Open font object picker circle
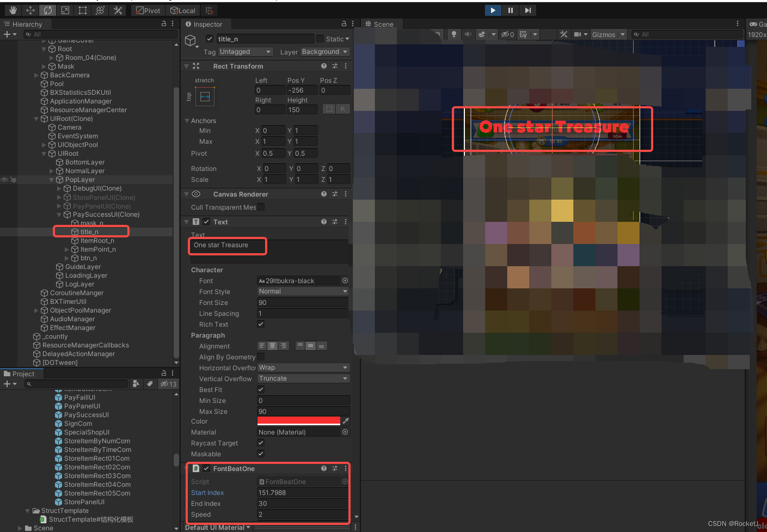Screen dimensions: 767x532 [345, 280]
